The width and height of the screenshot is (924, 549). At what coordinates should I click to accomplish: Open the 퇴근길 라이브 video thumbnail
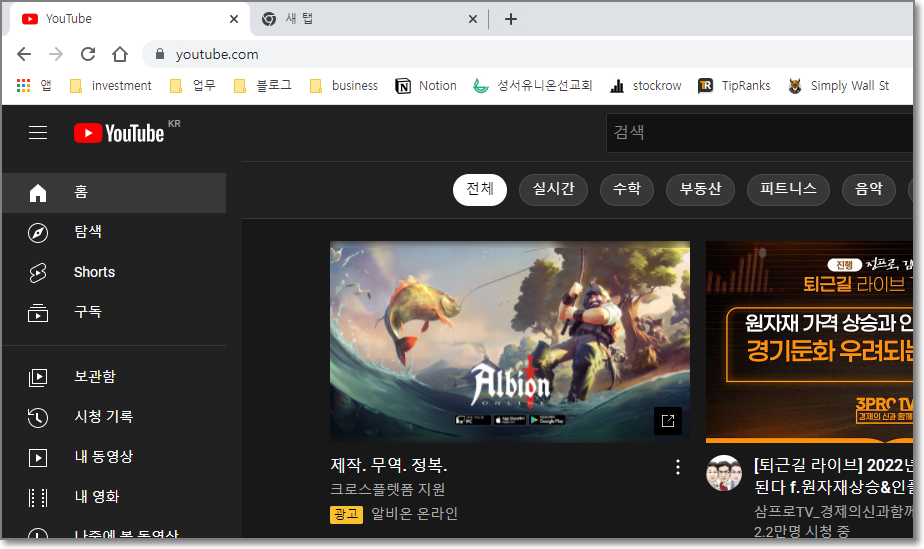point(810,342)
